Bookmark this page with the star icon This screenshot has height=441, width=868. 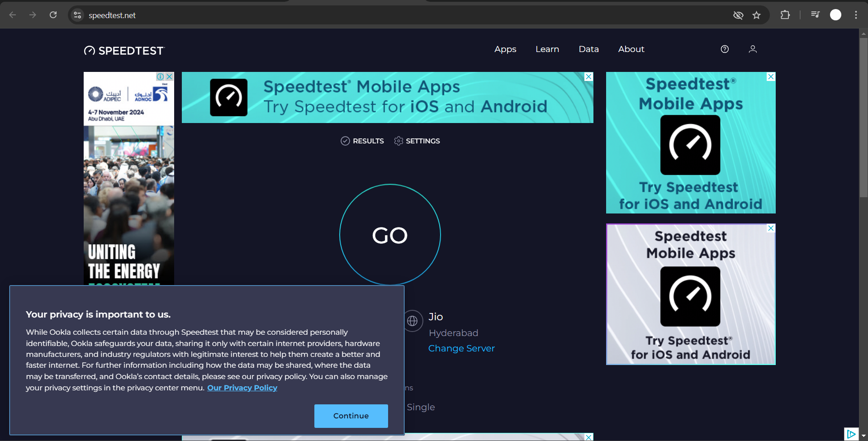[757, 15]
